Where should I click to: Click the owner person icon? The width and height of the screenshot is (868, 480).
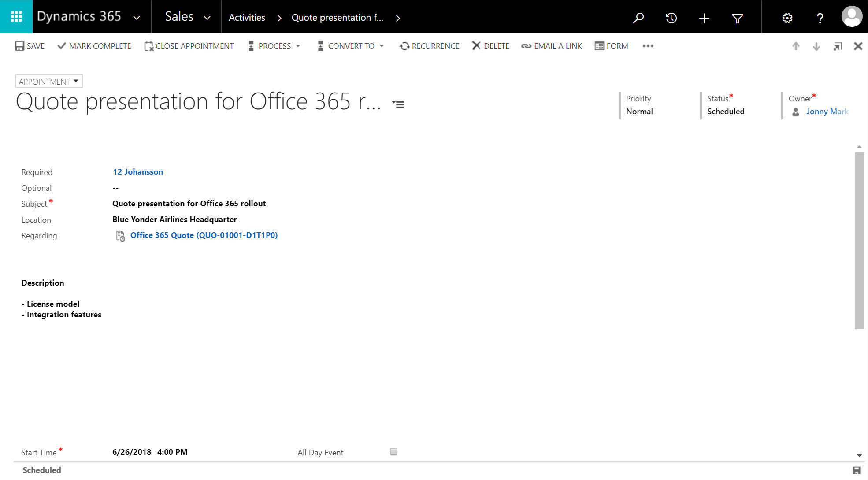tap(796, 112)
